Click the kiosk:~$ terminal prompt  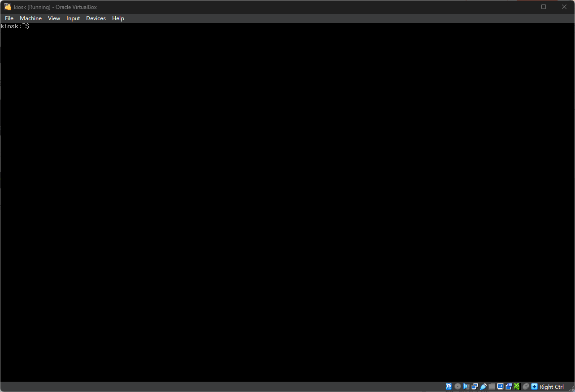[x=15, y=26]
